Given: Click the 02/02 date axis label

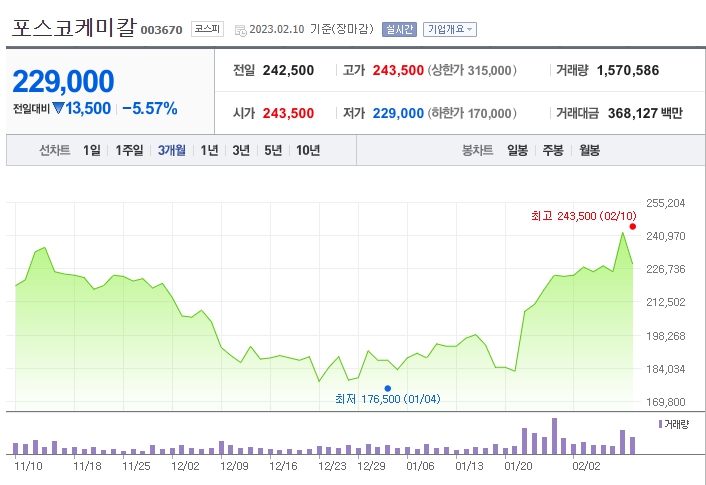Looking at the screenshot, I should coord(586,466).
